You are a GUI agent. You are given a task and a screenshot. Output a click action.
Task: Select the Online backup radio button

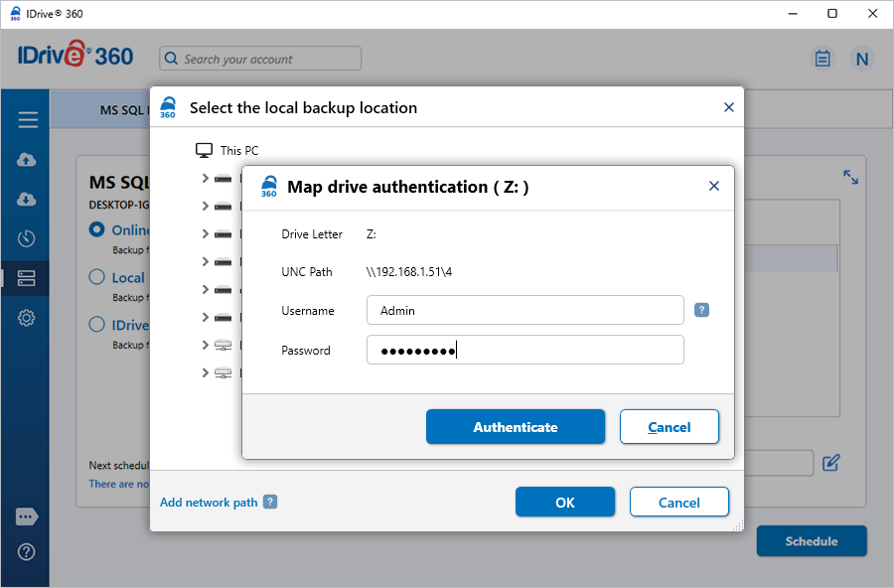click(x=97, y=229)
